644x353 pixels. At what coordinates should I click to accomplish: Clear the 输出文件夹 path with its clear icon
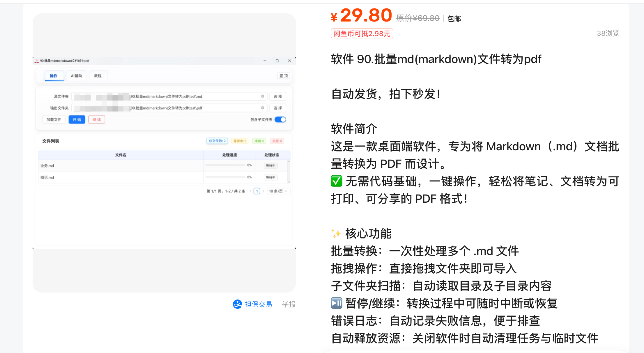click(263, 108)
